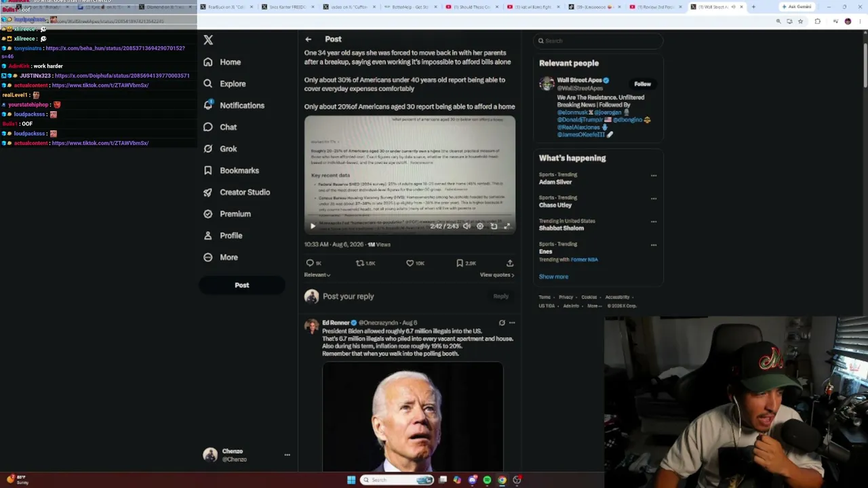Open the Former NBA trending link

point(584,260)
